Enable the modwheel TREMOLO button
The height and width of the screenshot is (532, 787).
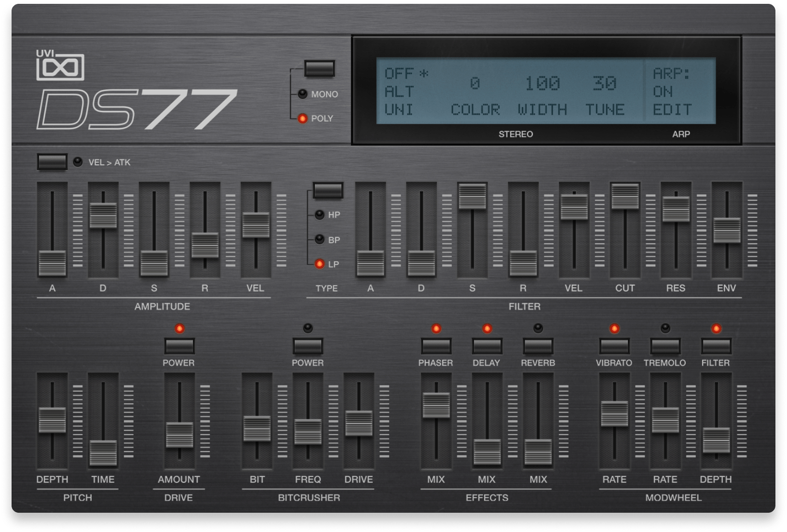coord(665,346)
